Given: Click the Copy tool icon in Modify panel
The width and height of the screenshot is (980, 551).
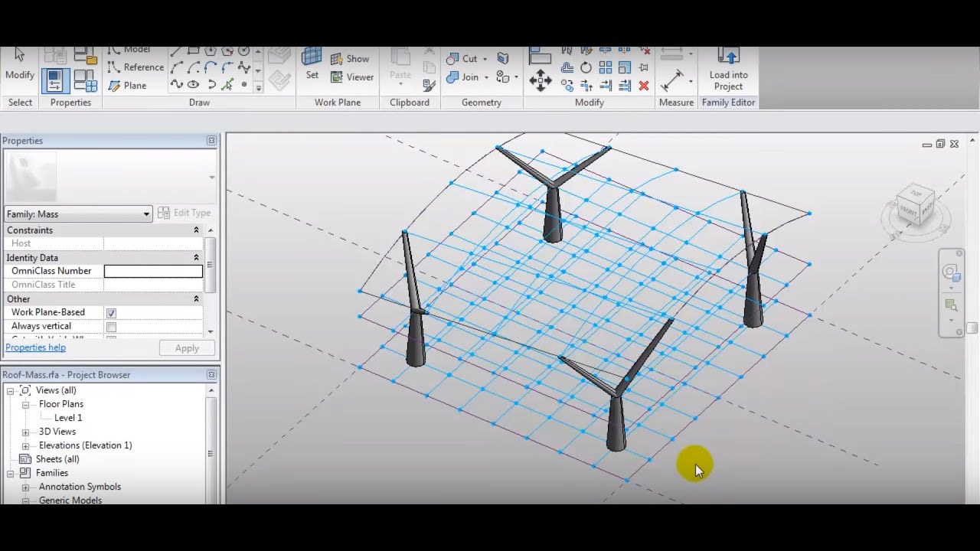Looking at the screenshot, I should tap(567, 86).
